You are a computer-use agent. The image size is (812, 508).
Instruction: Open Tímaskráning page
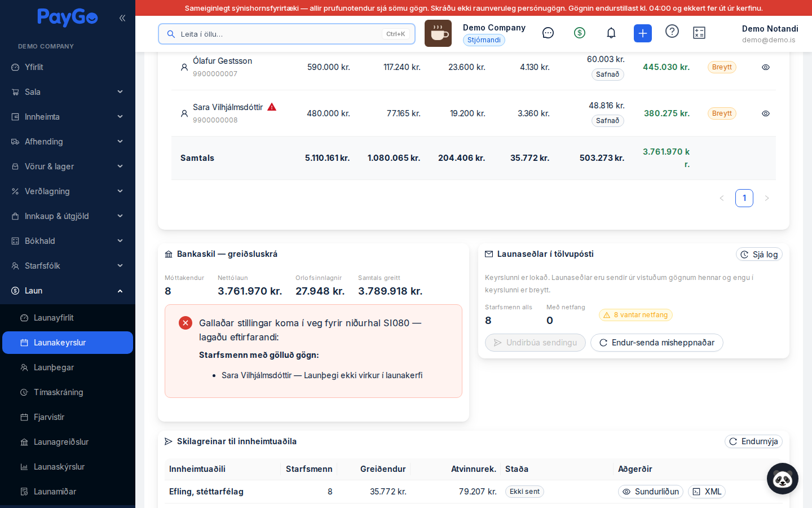68,392
